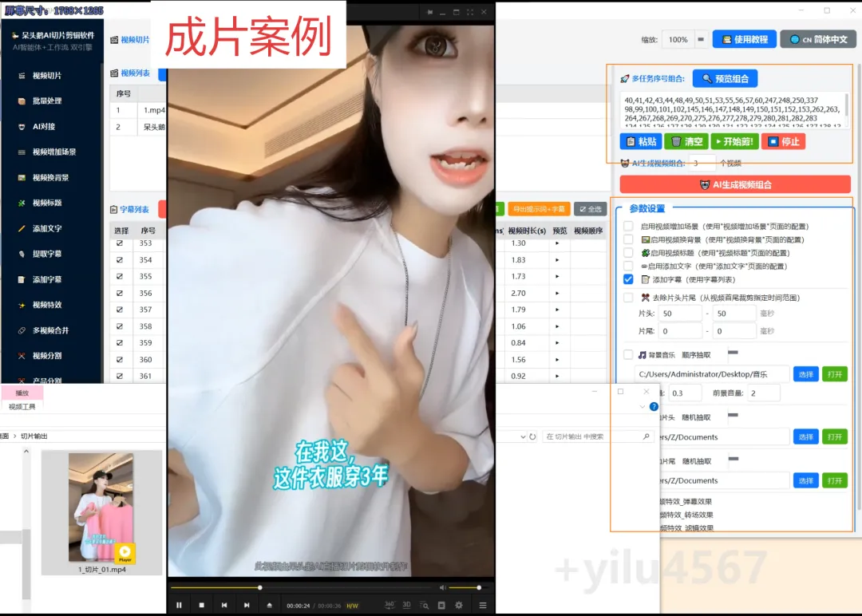Click the eject/open file icon in player
862x616 pixels.
[270, 605]
